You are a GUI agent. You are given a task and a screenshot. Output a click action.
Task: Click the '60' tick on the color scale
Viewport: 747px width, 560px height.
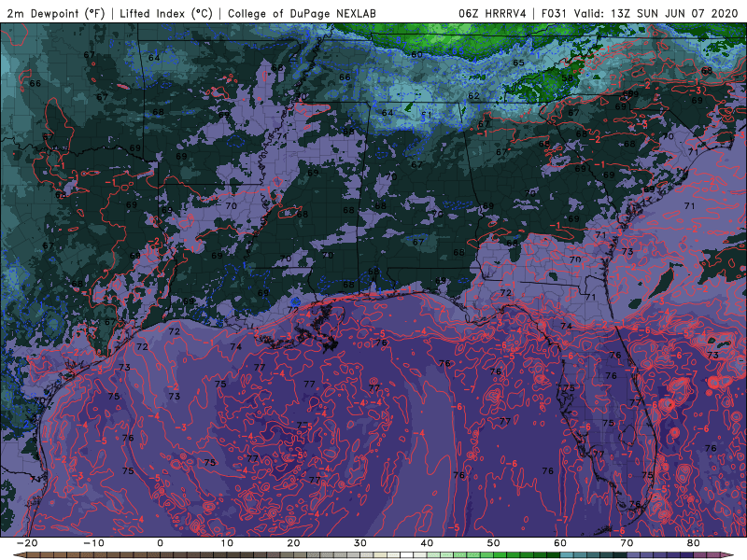[x=560, y=543]
